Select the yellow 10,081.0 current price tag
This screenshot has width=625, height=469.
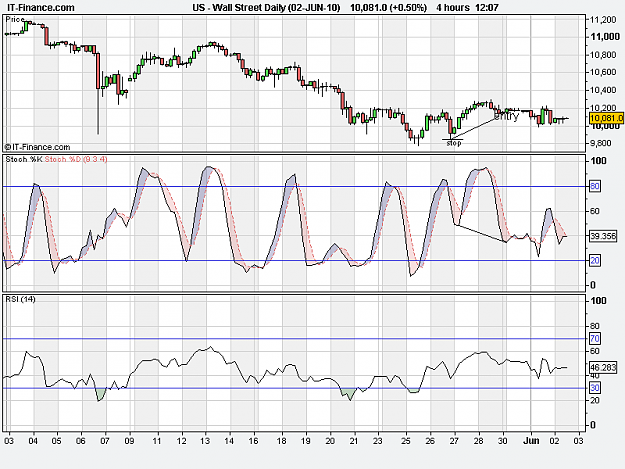point(606,118)
